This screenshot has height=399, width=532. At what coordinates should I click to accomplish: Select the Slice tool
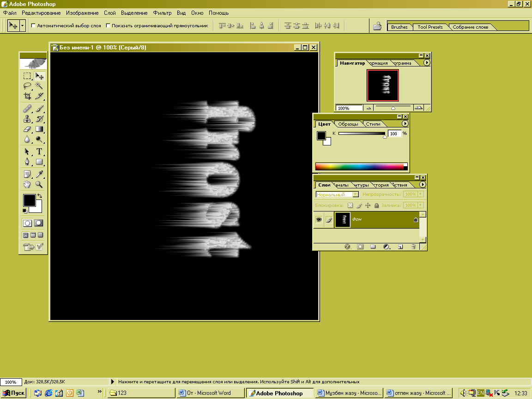coord(39,96)
